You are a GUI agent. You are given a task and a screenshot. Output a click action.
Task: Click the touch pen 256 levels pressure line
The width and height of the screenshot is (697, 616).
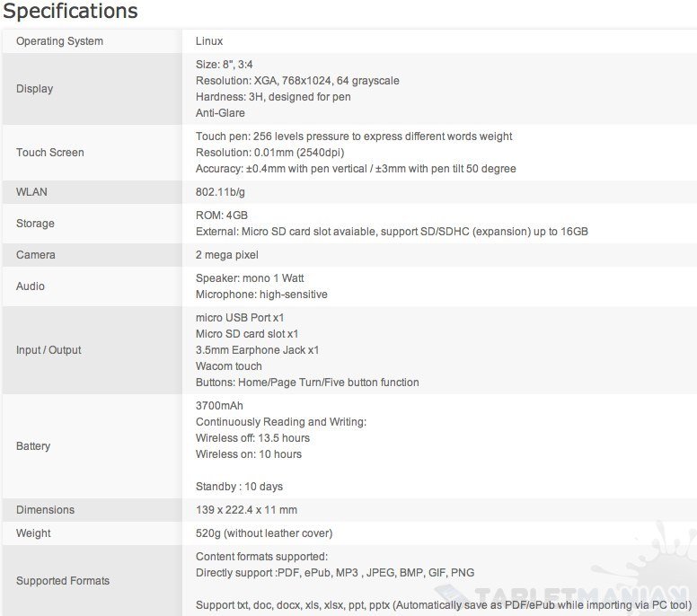click(x=354, y=136)
